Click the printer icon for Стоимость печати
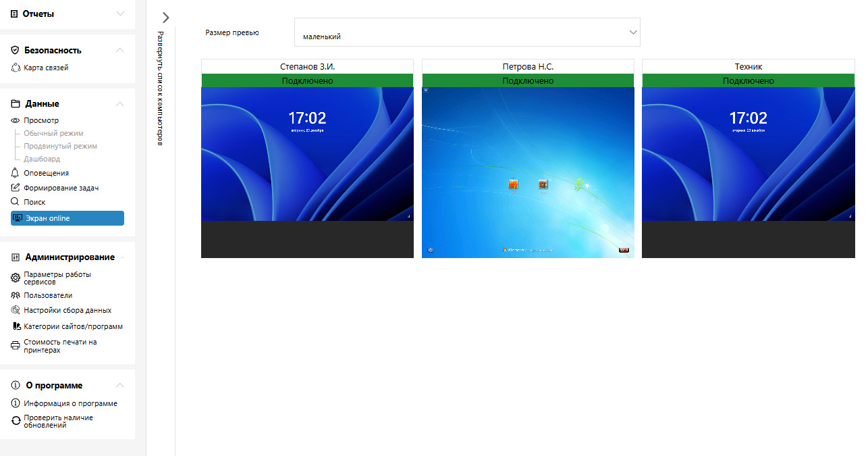868x456 pixels. (x=16, y=346)
